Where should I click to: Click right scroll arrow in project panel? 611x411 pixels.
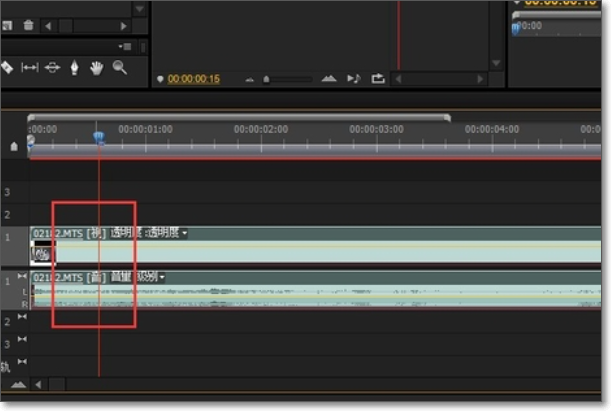pyautogui.click(x=124, y=26)
